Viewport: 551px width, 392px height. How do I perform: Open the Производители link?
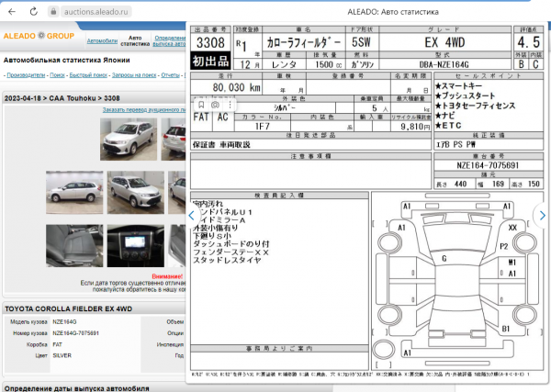(26, 74)
